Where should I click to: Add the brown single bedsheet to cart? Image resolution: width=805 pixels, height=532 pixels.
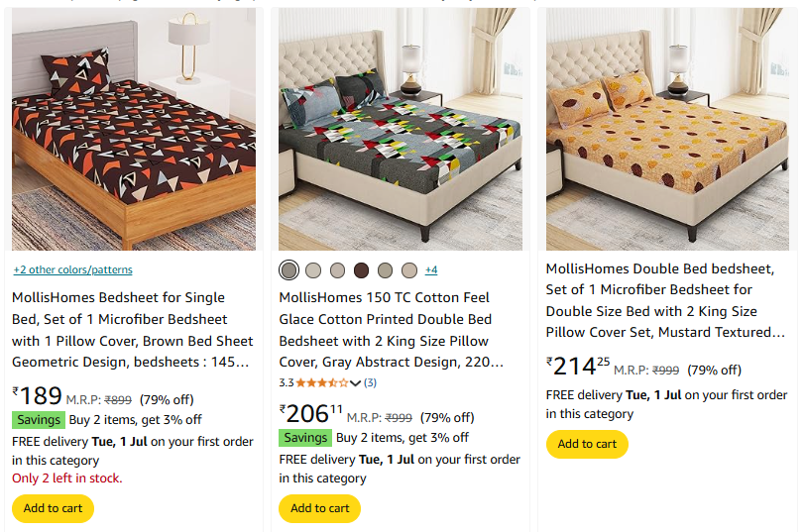[x=53, y=508]
